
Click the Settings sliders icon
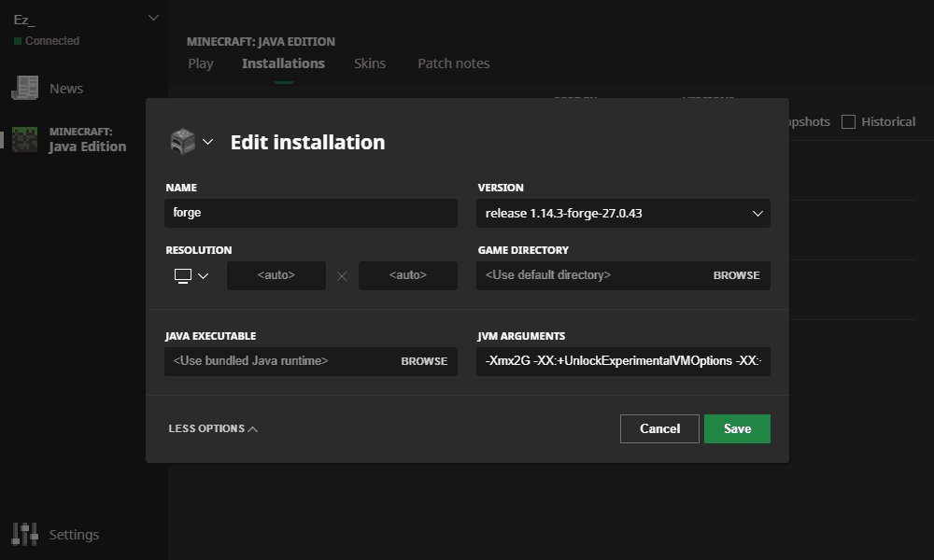point(25,535)
